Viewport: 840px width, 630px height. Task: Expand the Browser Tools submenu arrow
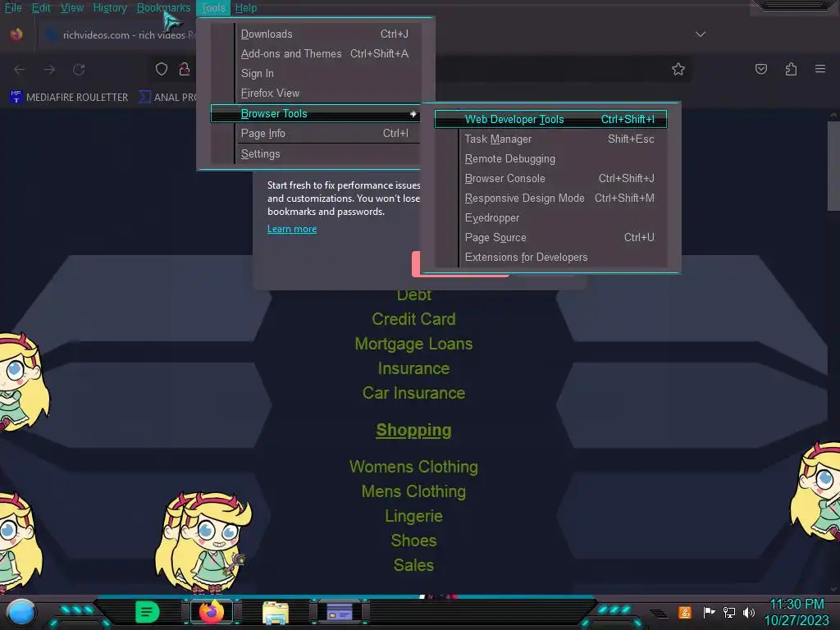tap(413, 113)
